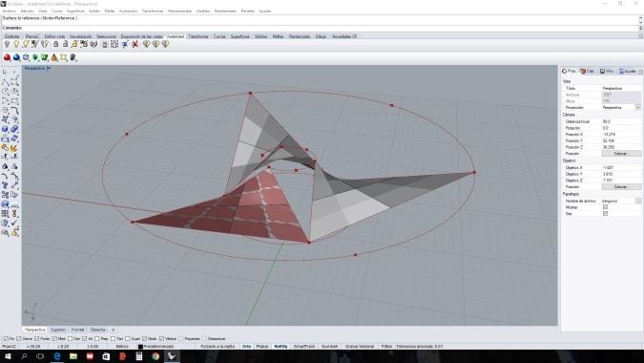Image resolution: width=644 pixels, height=363 pixels.
Task: Click the Comando input line
Action: pos(320,28)
